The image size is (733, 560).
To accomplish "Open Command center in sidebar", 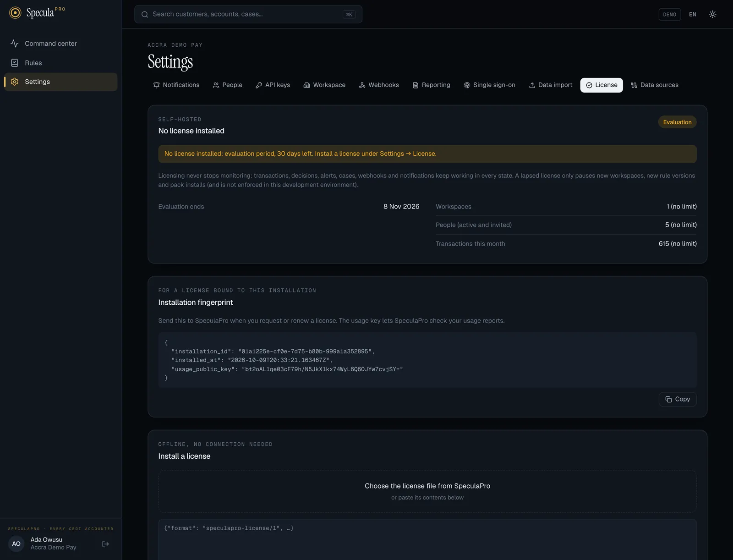I will click(61, 44).
